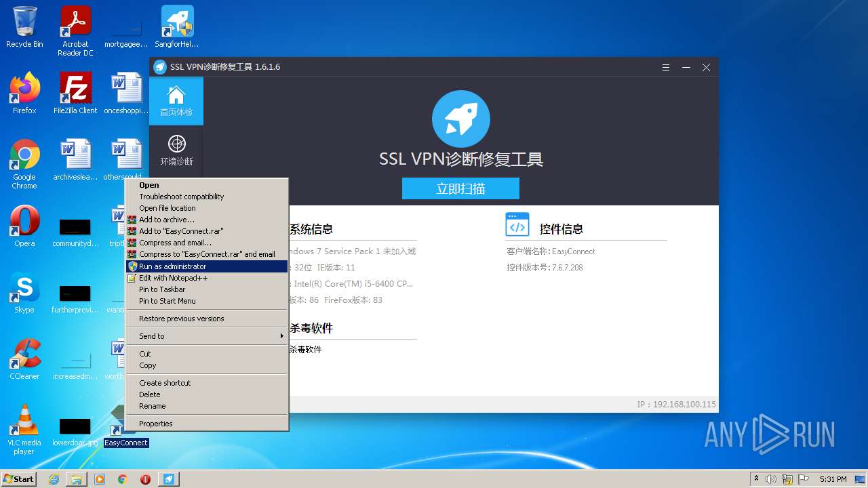The width and height of the screenshot is (868, 488).
Task: Select the Google Chrome desktop icon
Action: (x=24, y=164)
